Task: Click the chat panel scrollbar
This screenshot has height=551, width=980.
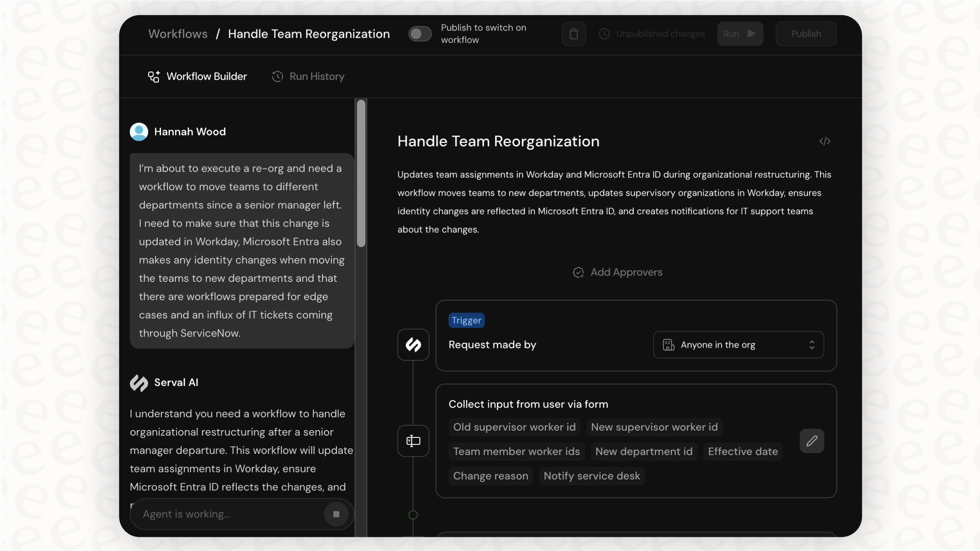Action: coord(360,175)
